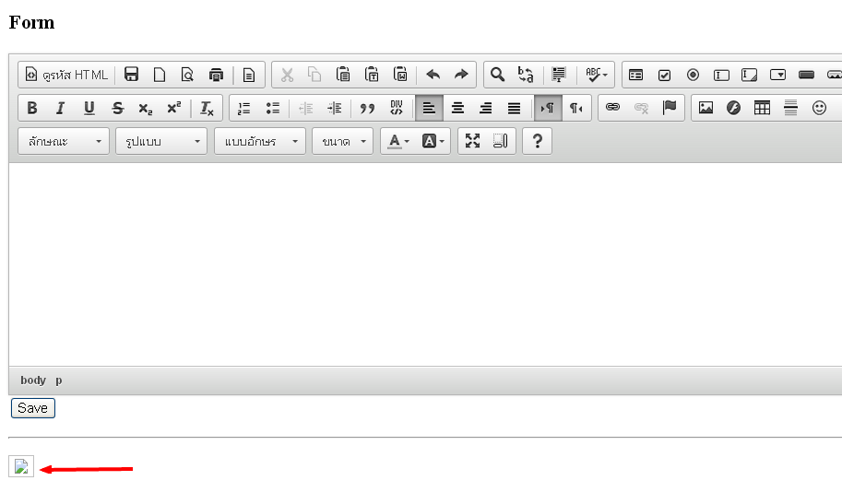Screen dimensions: 842x504
Task: Insert a textarea form element
Action: [x=749, y=75]
